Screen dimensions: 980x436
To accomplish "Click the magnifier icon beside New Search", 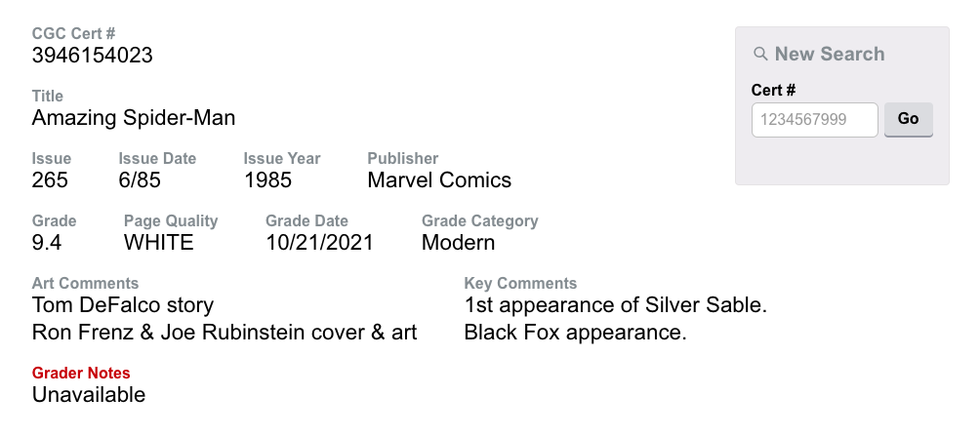I will pyautogui.click(x=760, y=55).
